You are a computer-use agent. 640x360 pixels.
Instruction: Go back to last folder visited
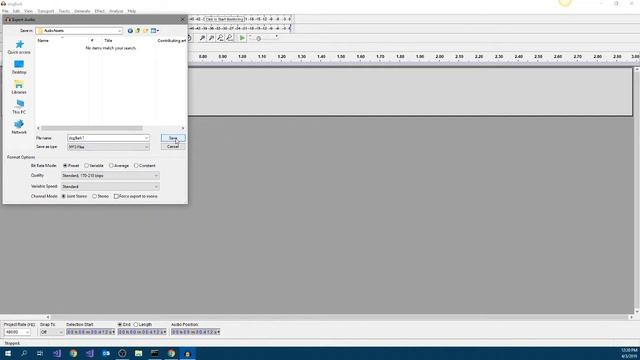point(130,31)
